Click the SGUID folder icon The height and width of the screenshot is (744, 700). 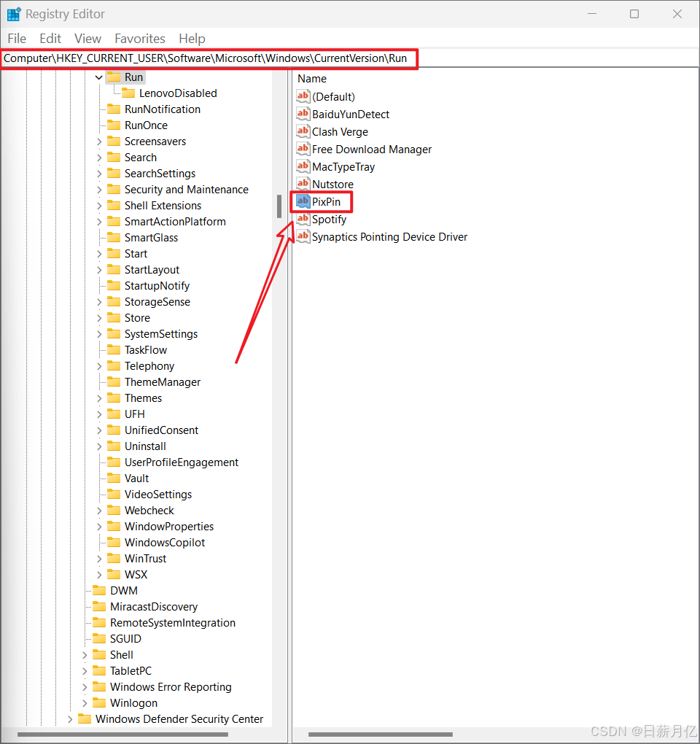pos(99,639)
